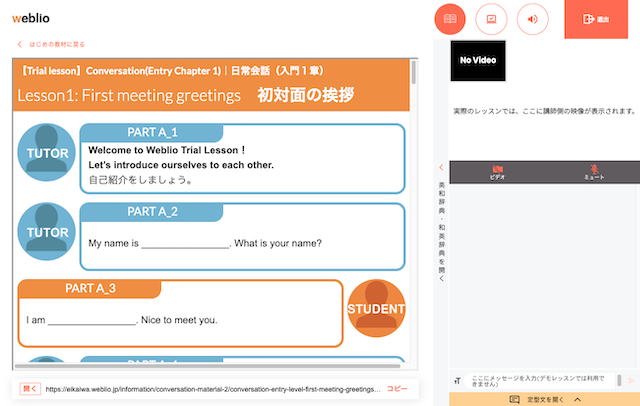Image resolution: width=640 pixels, height=406 pixels.
Task: Toggle the microphone ミュート button
Action: click(x=594, y=172)
